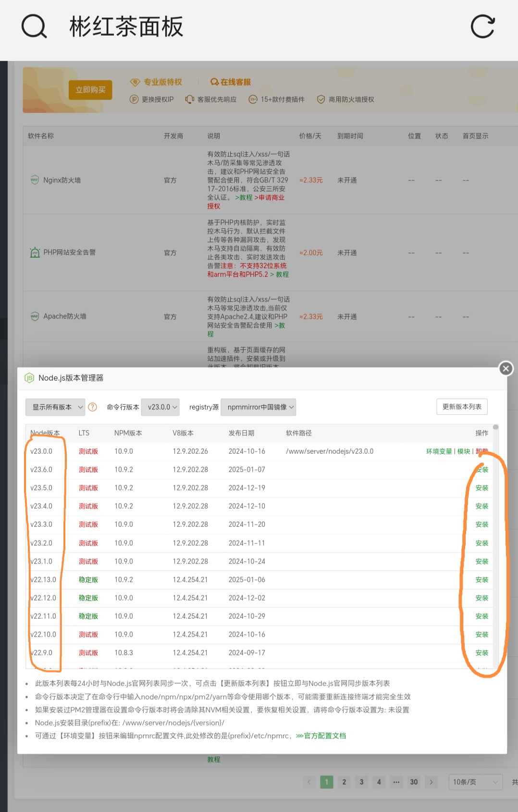Click the online customer service headset icon

pyautogui.click(x=214, y=82)
